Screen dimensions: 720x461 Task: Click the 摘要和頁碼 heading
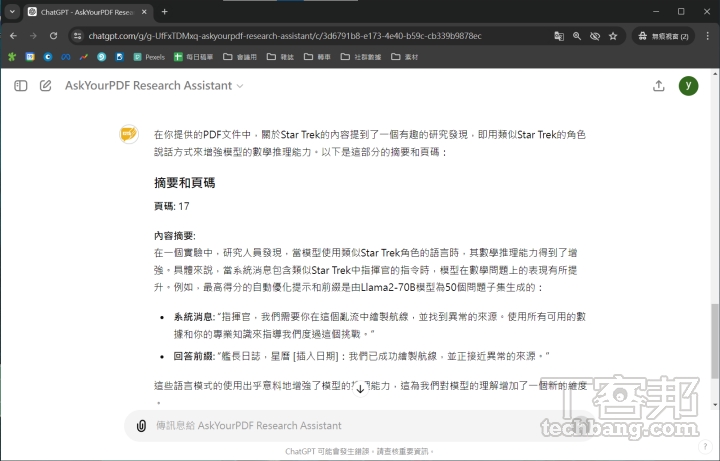(185, 183)
